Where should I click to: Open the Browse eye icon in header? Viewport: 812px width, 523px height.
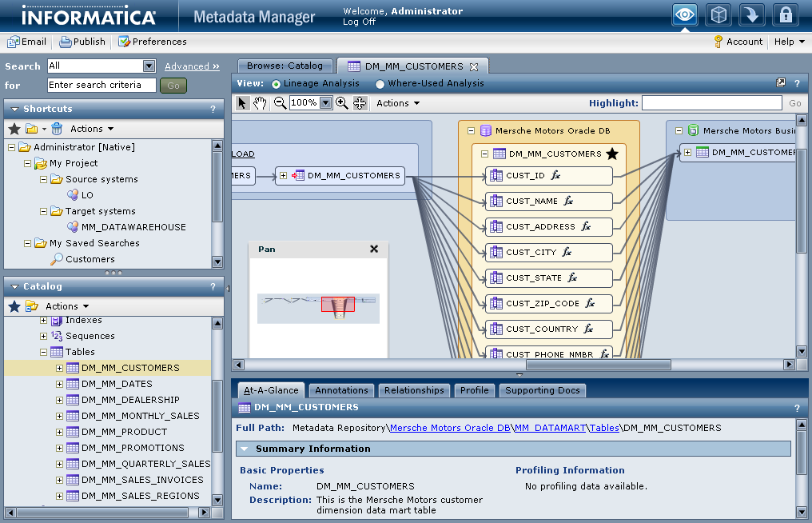pyautogui.click(x=685, y=15)
